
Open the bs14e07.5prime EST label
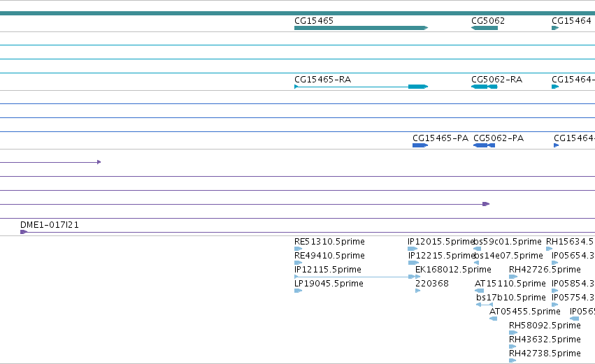[x=509, y=256]
